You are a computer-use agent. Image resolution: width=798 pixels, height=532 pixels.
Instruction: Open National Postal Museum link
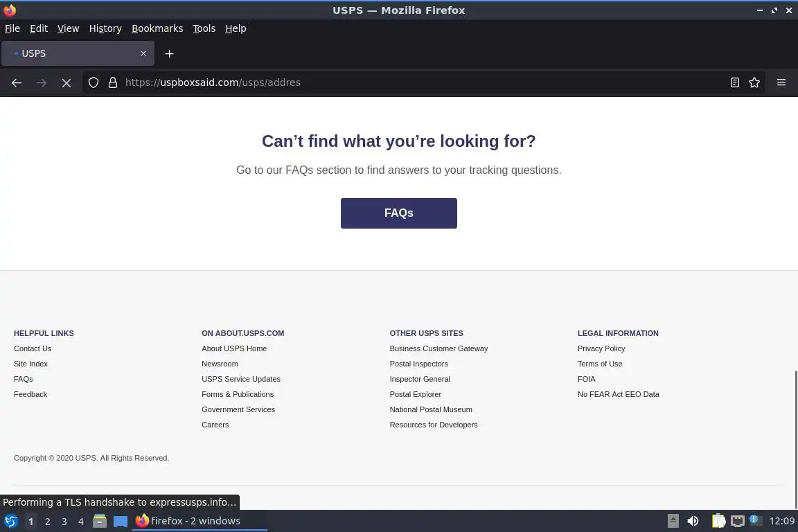[x=431, y=410]
